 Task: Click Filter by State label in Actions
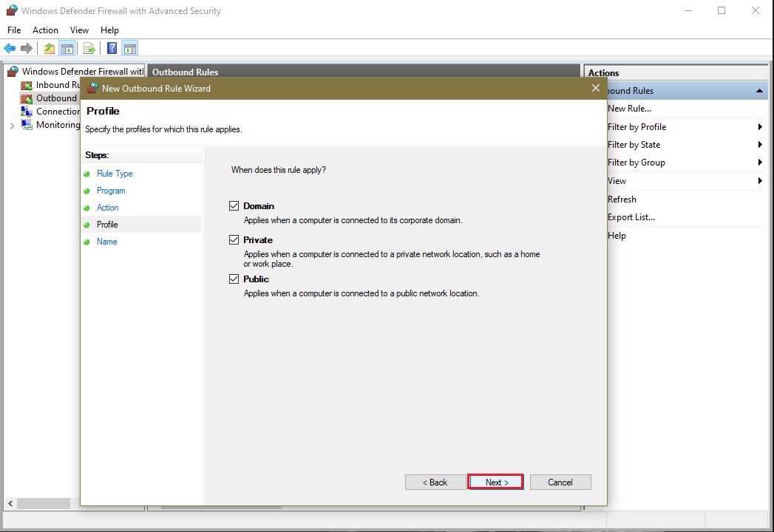coord(634,145)
